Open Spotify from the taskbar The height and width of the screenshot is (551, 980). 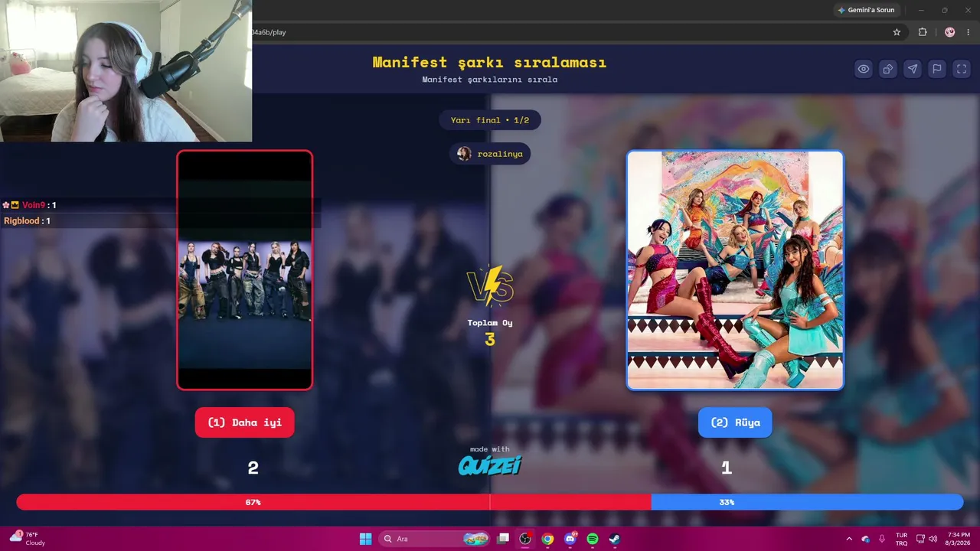tap(593, 539)
